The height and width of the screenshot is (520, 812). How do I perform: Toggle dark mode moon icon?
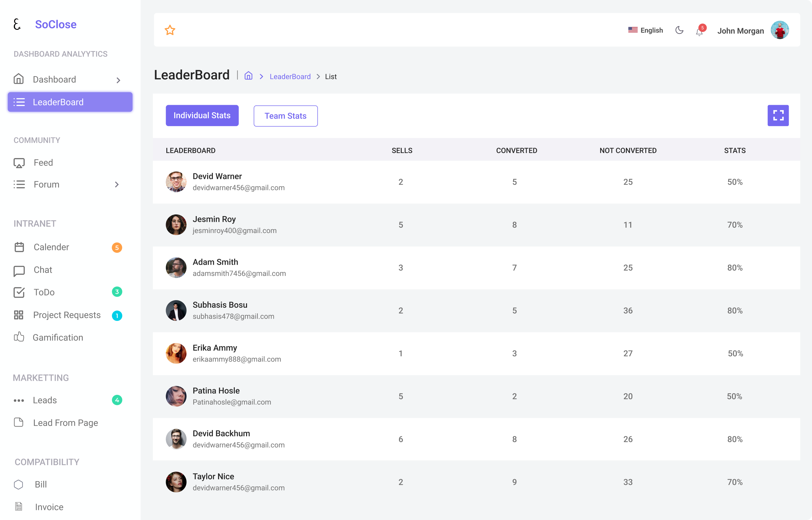pos(679,30)
